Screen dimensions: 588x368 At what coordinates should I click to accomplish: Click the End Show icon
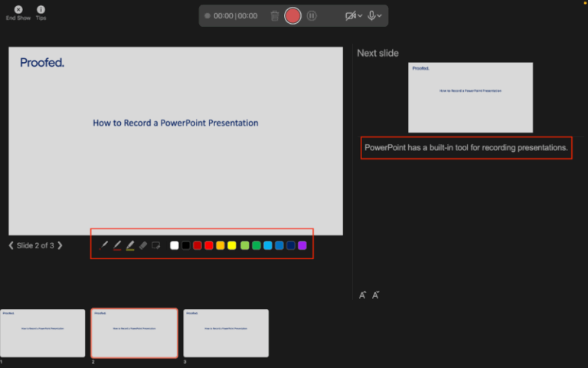[x=18, y=9]
